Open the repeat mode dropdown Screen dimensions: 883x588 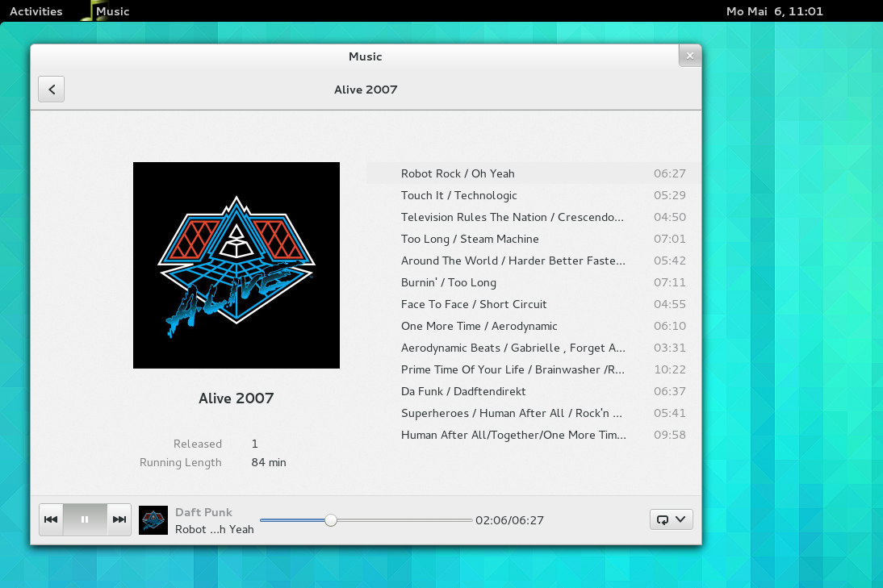(672, 519)
